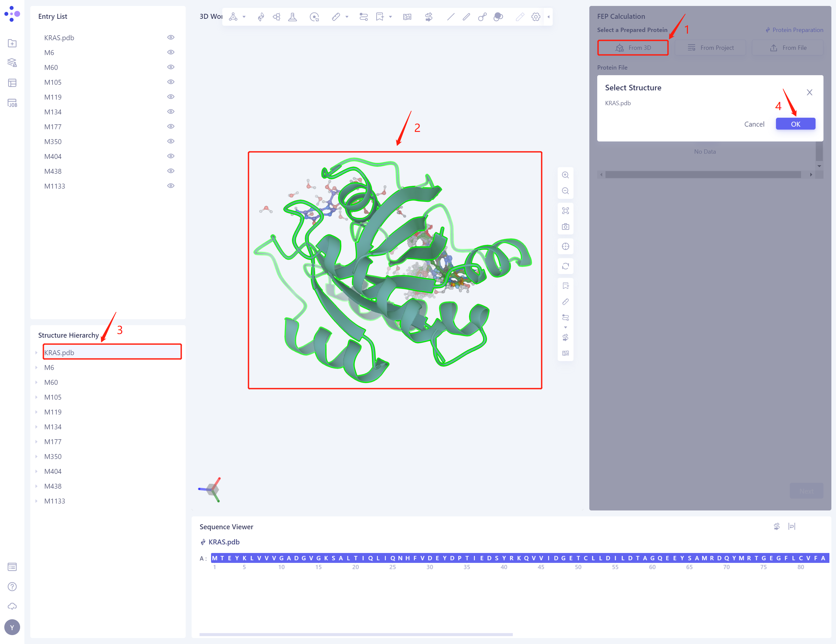This screenshot has height=644, width=836.
Task: Expand M134 node in Structure Hierarchy
Action: (x=36, y=427)
